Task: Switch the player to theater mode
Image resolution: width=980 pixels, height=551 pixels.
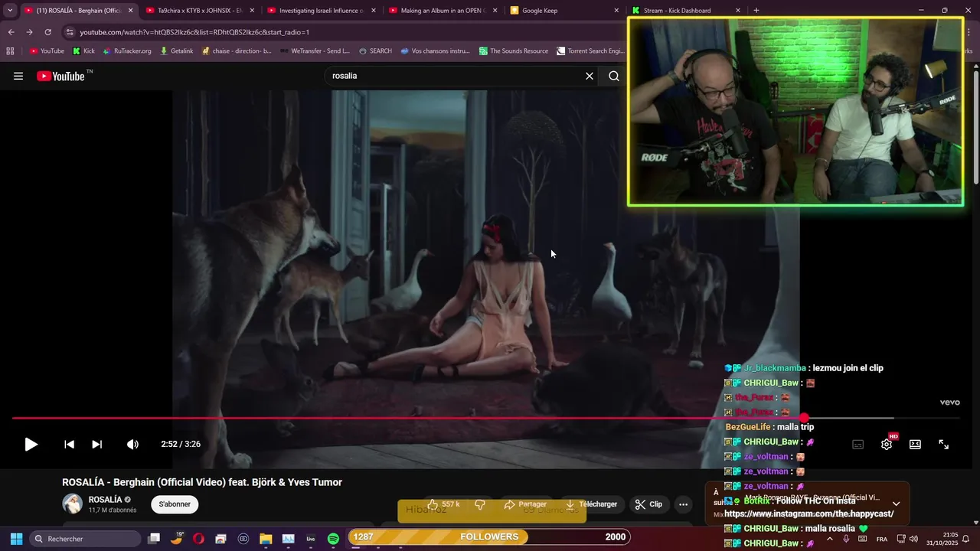Action: pyautogui.click(x=915, y=444)
